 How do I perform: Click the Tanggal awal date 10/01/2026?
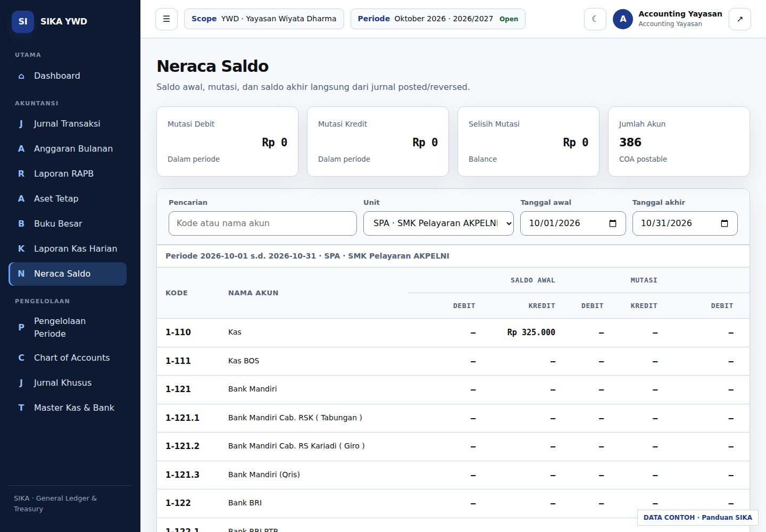(x=554, y=223)
